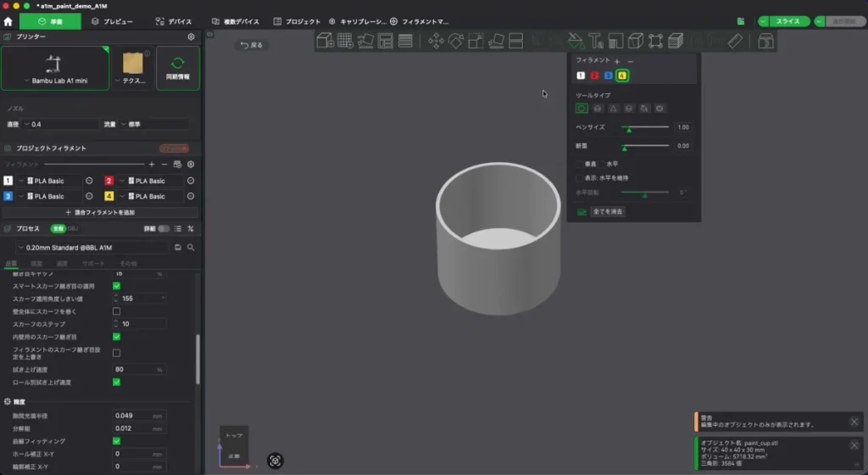Click the save preset icon beside process preset
This screenshot has width=868, height=475.
point(178,248)
